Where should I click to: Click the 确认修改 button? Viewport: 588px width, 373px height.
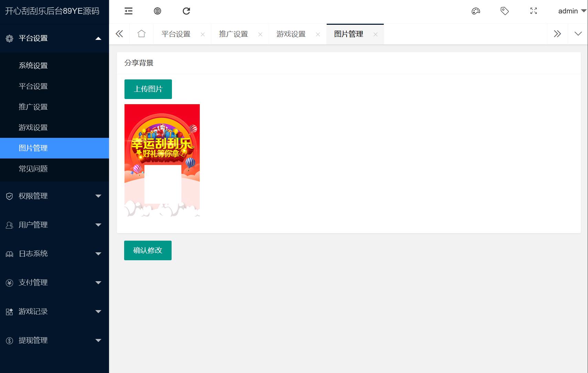click(148, 250)
